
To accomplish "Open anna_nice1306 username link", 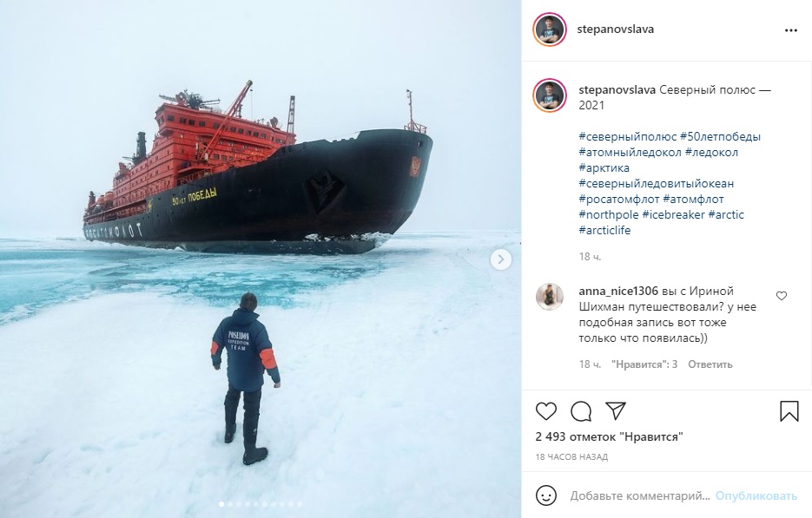I will [618, 291].
